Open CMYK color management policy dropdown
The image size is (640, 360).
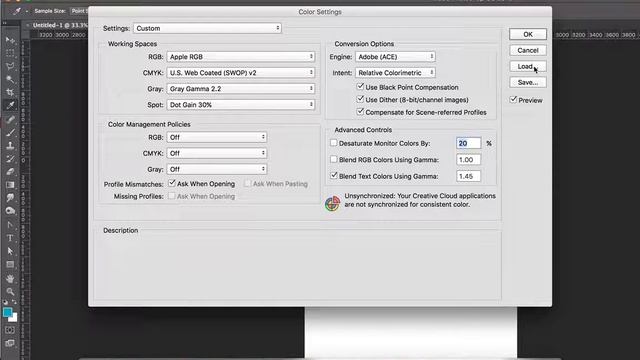[217, 153]
